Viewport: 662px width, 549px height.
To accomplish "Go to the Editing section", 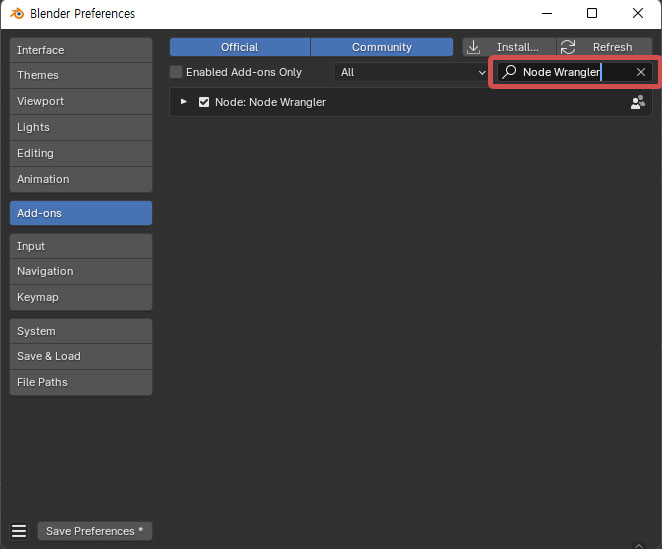I will click(81, 153).
